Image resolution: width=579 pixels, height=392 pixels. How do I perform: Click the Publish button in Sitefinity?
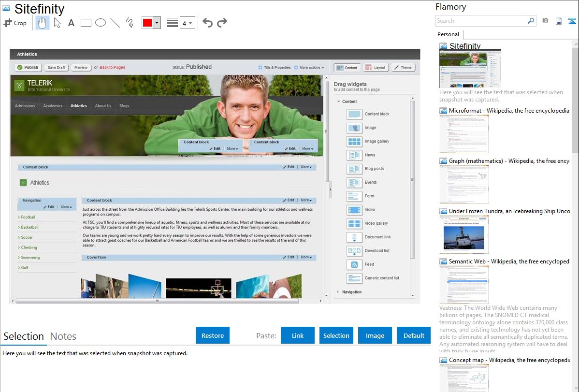point(28,67)
